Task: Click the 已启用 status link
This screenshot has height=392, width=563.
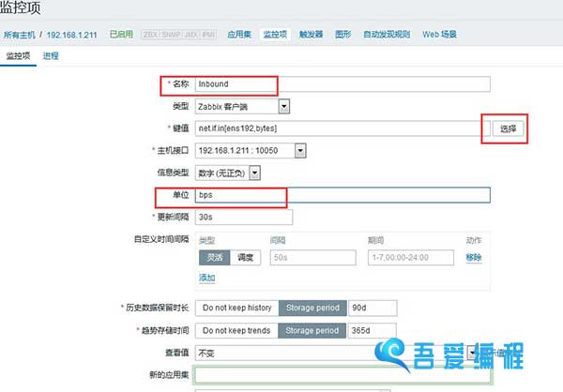Action: (x=121, y=35)
